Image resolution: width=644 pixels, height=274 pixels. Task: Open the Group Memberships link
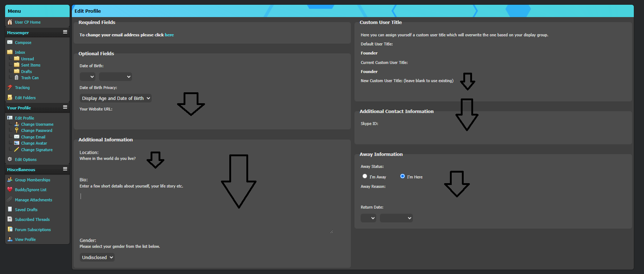(33, 180)
